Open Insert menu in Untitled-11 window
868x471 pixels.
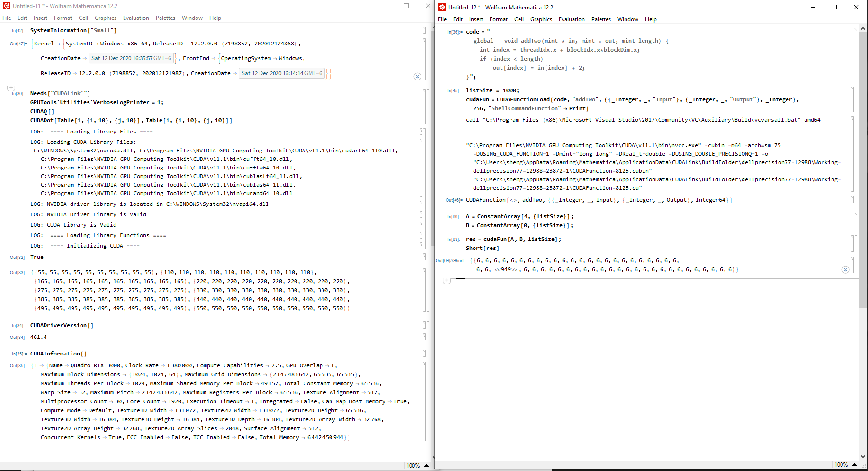[x=40, y=18]
